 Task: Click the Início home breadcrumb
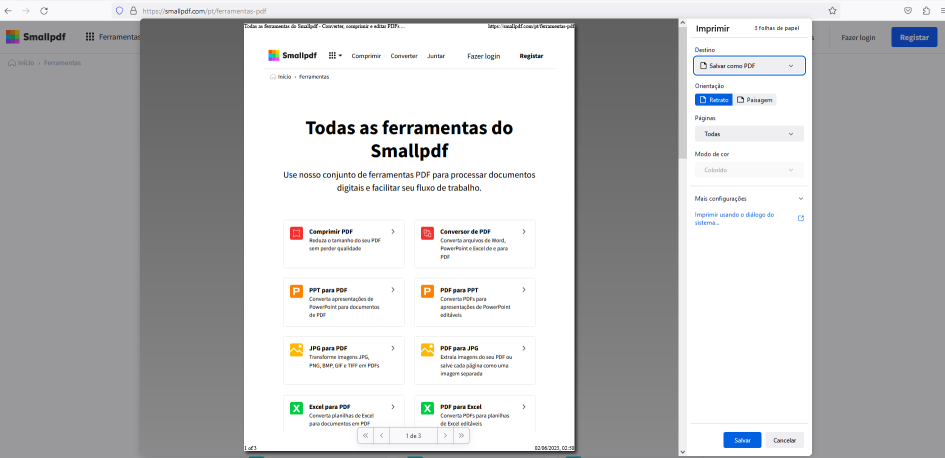click(21, 63)
